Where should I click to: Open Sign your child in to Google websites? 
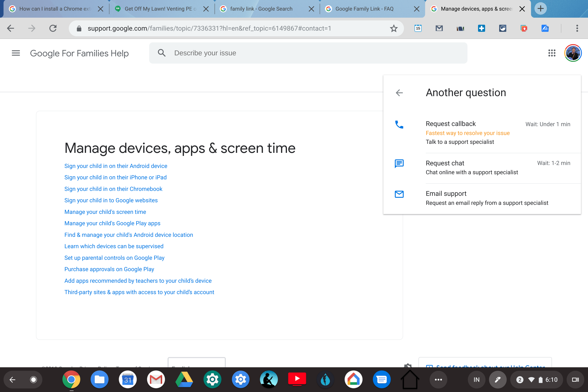111,200
